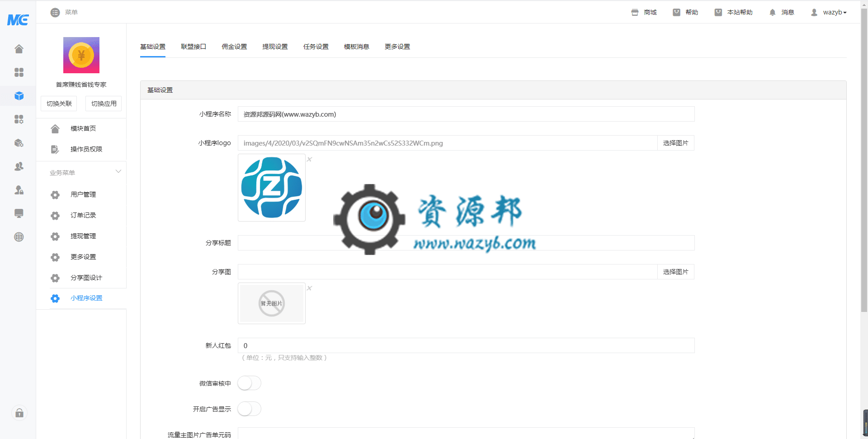Image resolution: width=868 pixels, height=439 pixels.
Task: Click the gear icon beside 提现管理
Action: pos(55,236)
